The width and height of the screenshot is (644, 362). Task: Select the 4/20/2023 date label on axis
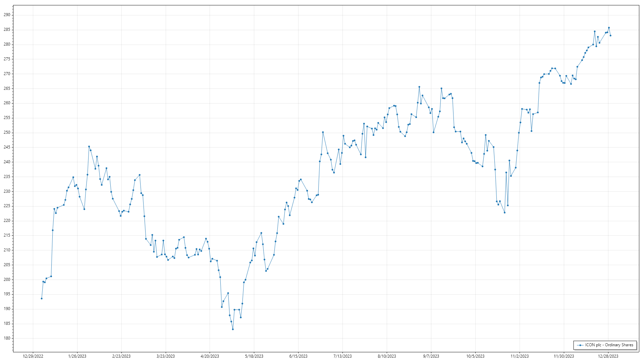(x=210, y=356)
